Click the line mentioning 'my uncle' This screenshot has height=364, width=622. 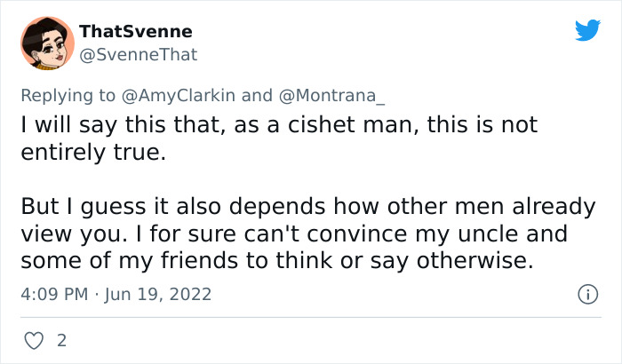[293, 235]
